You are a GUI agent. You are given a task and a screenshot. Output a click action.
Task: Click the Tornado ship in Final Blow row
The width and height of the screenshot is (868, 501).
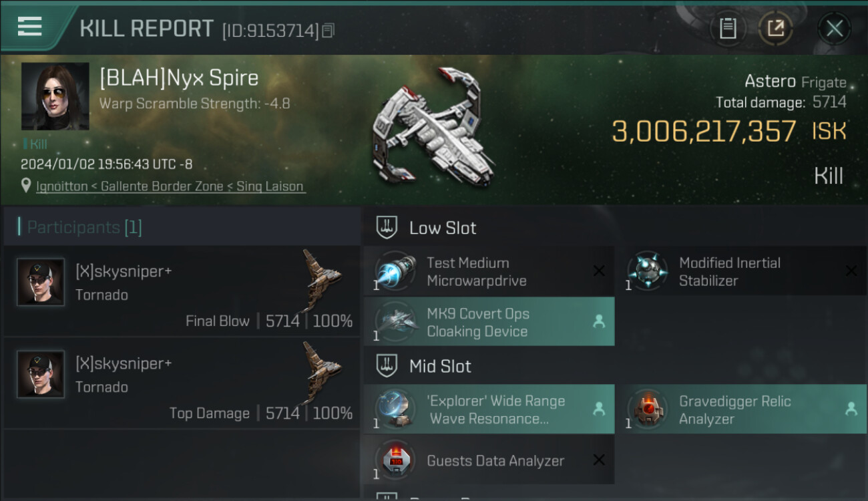point(320,279)
